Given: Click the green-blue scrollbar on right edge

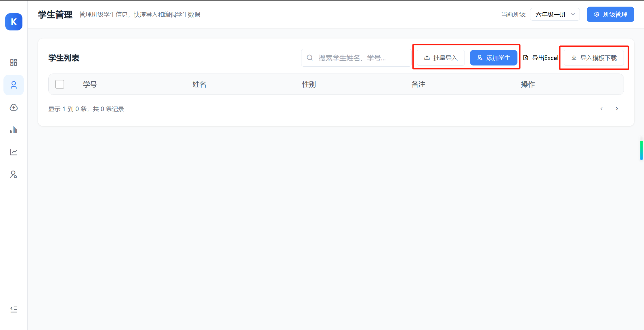Looking at the screenshot, I should tap(641, 150).
